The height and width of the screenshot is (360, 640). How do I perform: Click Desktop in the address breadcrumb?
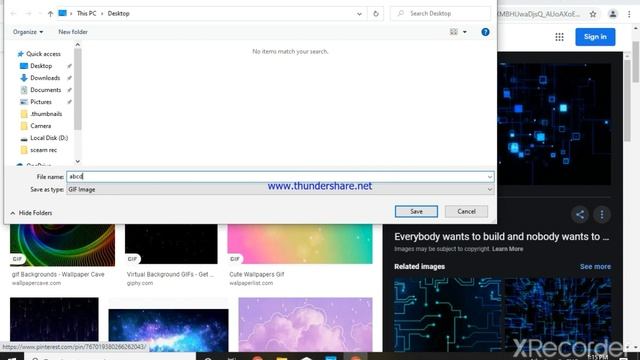click(x=118, y=13)
